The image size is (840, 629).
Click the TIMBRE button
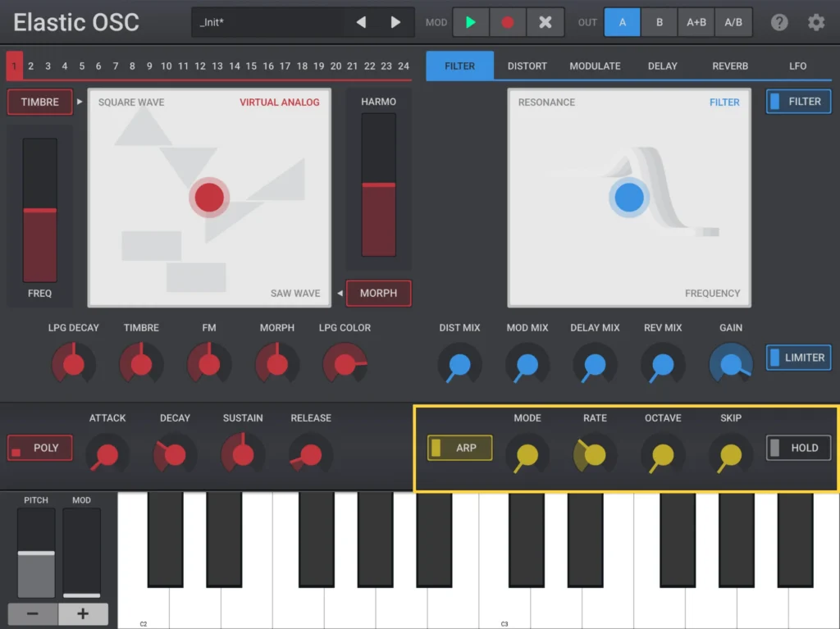click(39, 102)
